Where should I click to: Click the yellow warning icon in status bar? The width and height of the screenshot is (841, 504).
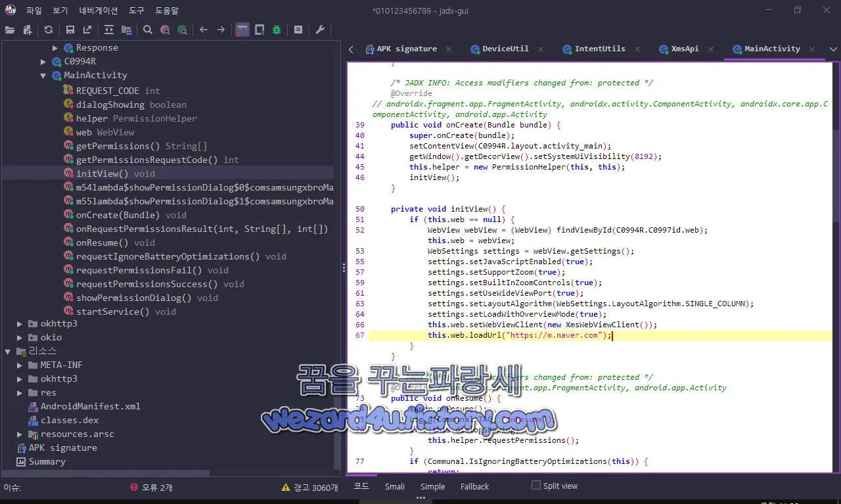click(286, 488)
